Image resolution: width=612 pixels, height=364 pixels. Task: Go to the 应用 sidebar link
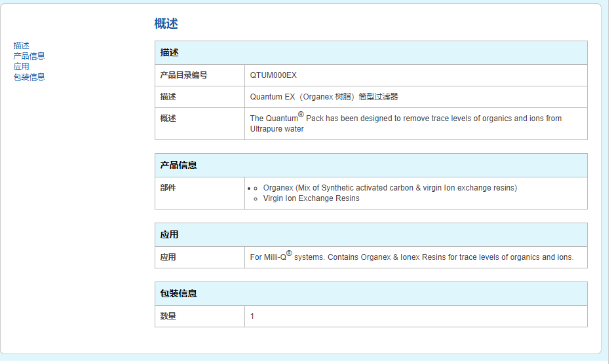[x=21, y=67]
